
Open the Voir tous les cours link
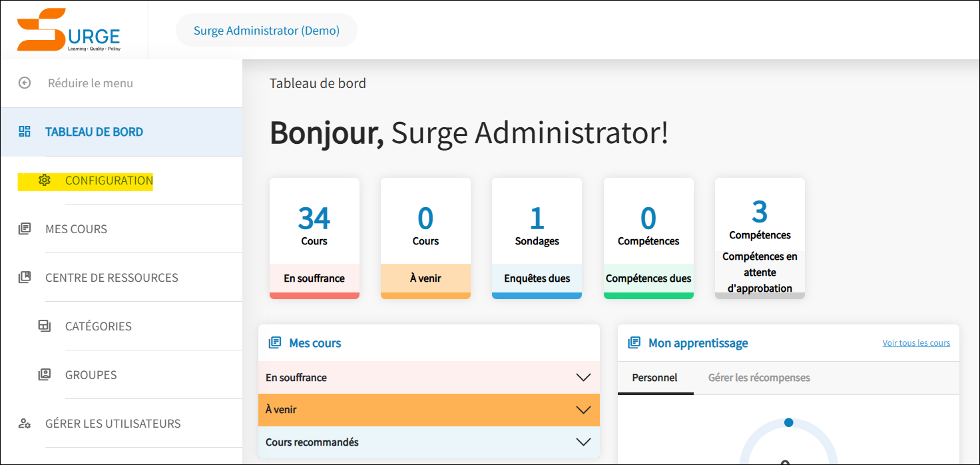pos(916,342)
